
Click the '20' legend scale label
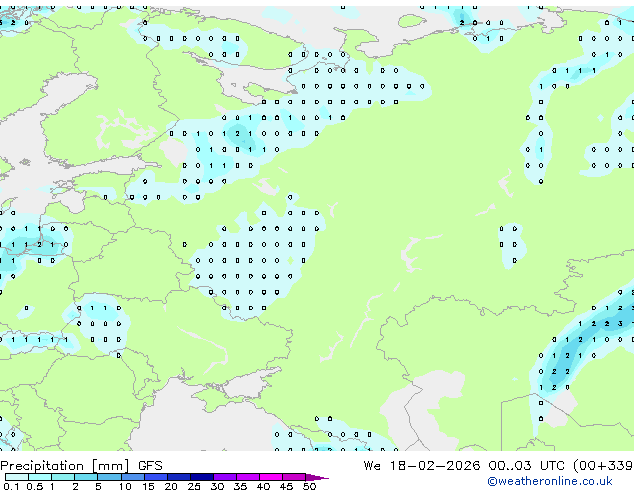[x=171, y=486]
